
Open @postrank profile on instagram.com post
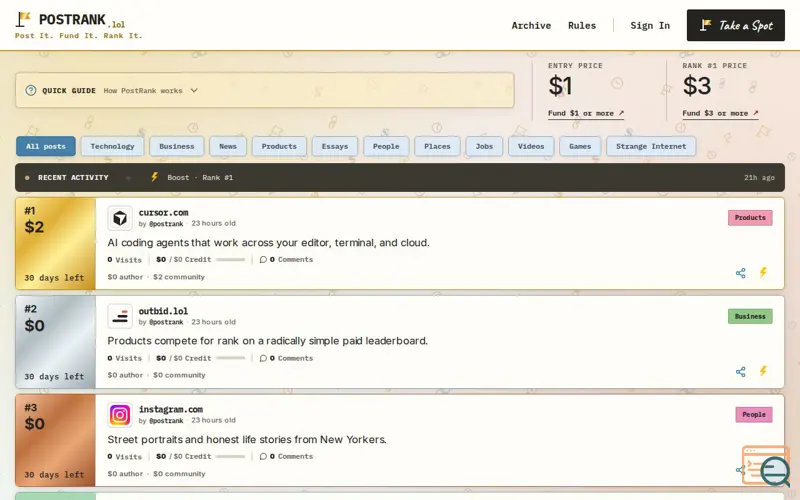click(x=166, y=421)
